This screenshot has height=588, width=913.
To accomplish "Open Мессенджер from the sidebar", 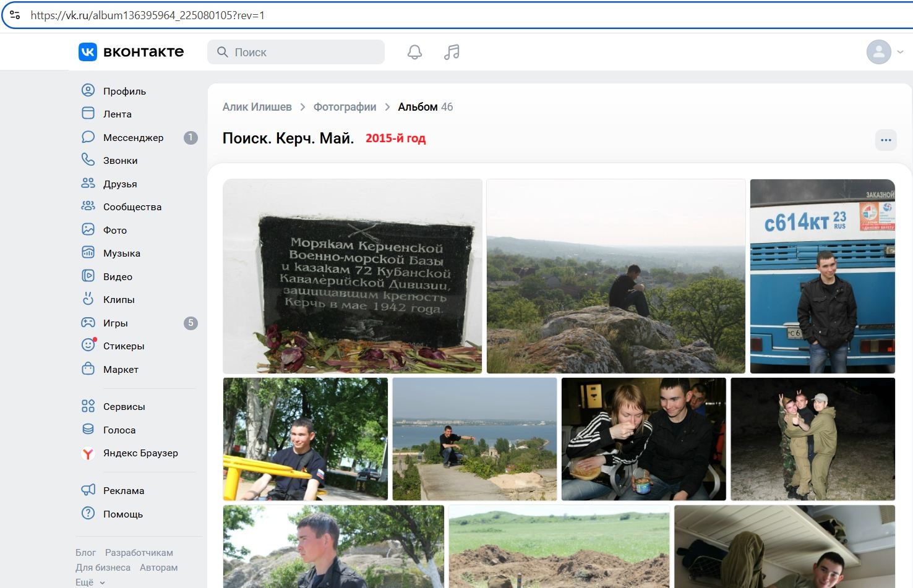I will [133, 137].
